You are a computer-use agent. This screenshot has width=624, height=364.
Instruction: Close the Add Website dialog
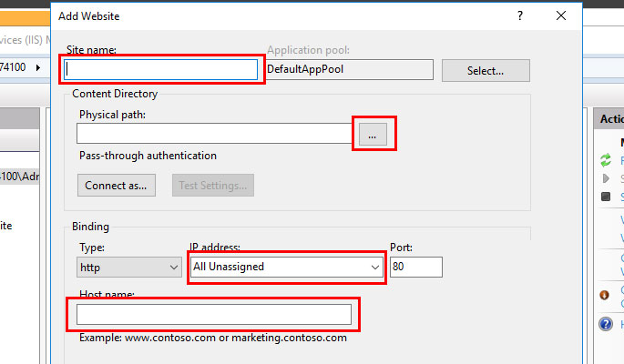[x=561, y=15]
